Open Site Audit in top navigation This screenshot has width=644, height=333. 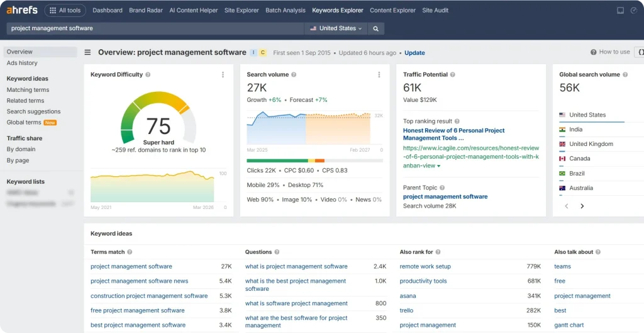click(435, 10)
